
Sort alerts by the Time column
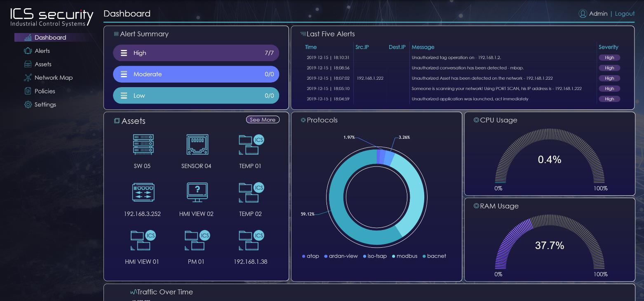click(x=311, y=47)
